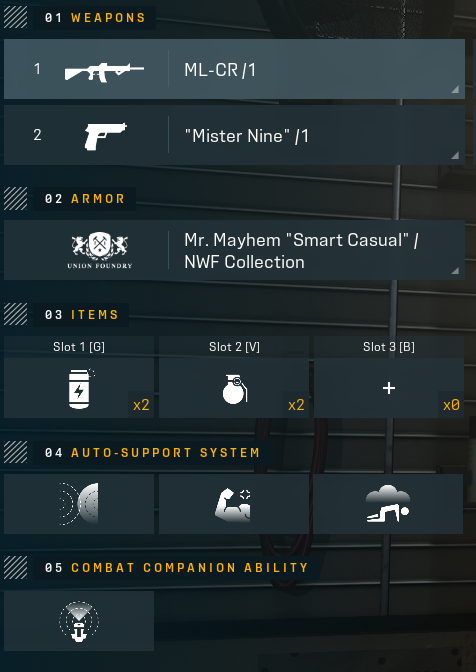Open the combat companion drone ability
The width and height of the screenshot is (476, 672).
tap(79, 621)
